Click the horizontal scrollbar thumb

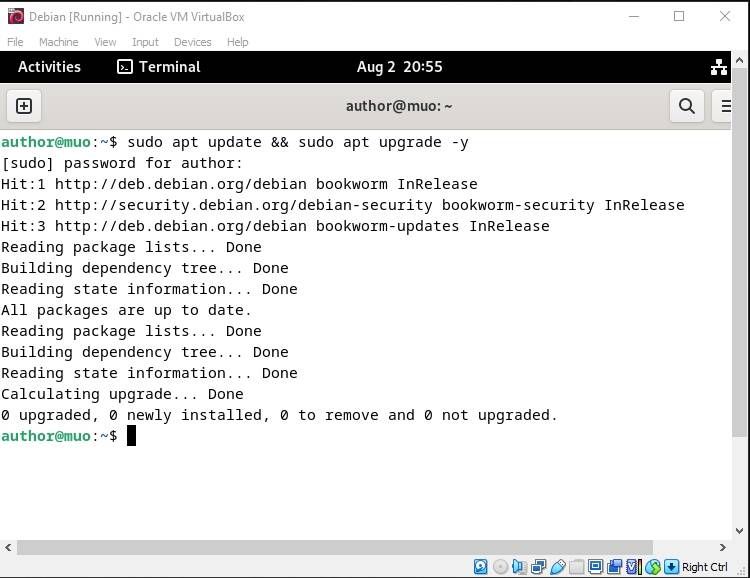click(335, 547)
